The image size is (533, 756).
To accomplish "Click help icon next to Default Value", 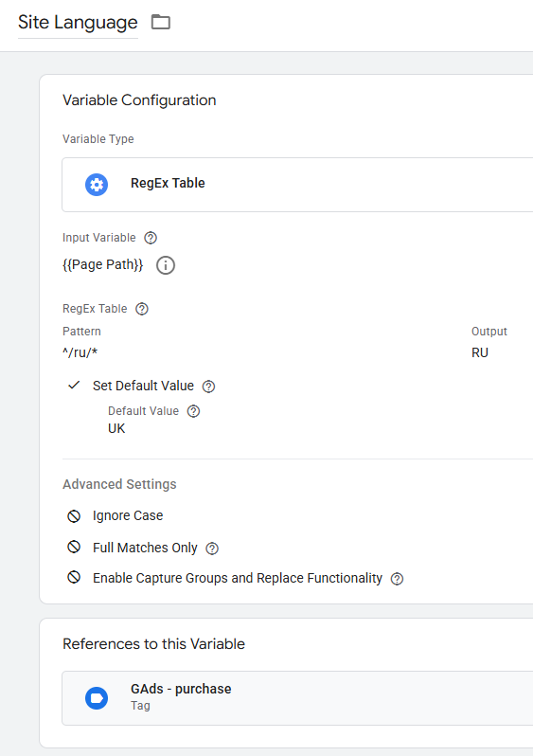I will pos(193,411).
